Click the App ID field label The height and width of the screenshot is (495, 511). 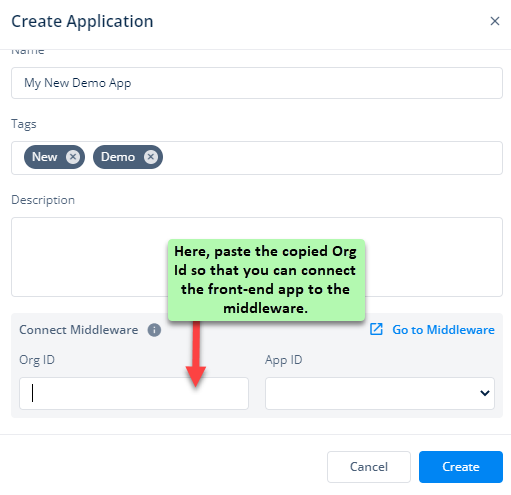[284, 360]
